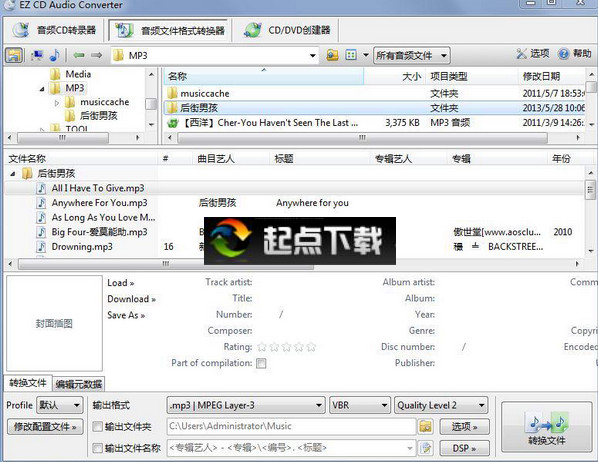Enable 输出文件夹 checkbox

click(x=98, y=427)
